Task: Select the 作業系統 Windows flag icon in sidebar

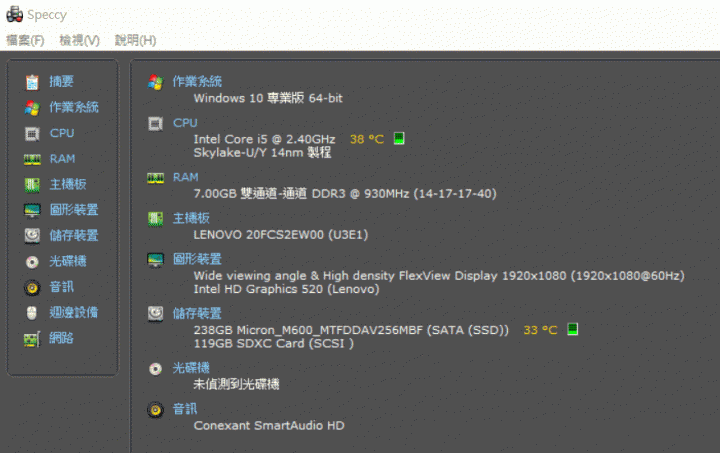Action: coord(32,108)
